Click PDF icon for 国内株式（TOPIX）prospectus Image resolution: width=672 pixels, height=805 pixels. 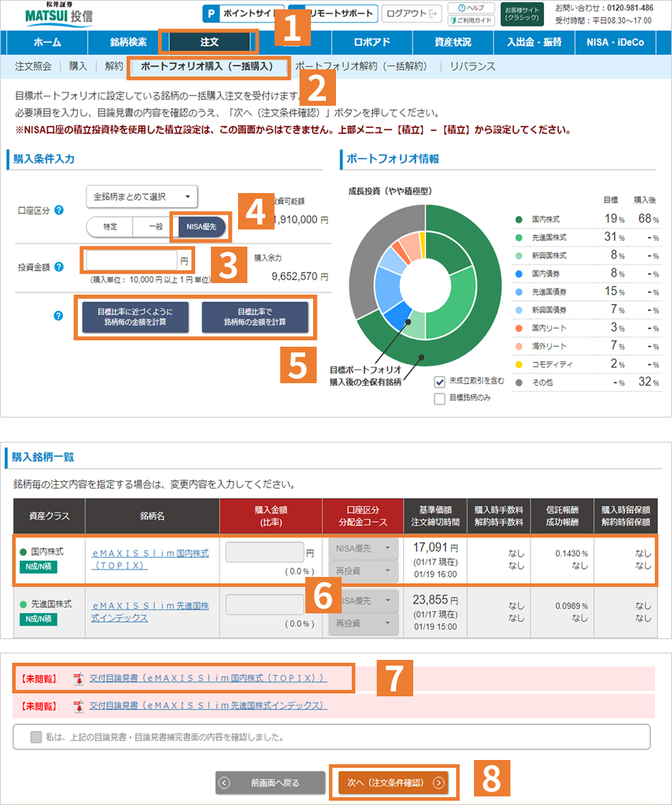pos(79,678)
